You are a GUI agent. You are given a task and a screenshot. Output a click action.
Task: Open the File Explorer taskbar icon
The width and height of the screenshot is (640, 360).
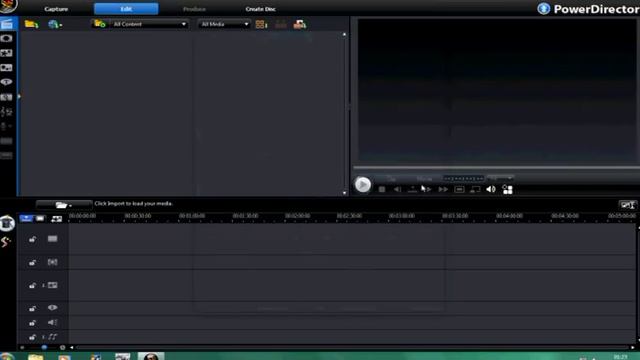tap(36, 357)
